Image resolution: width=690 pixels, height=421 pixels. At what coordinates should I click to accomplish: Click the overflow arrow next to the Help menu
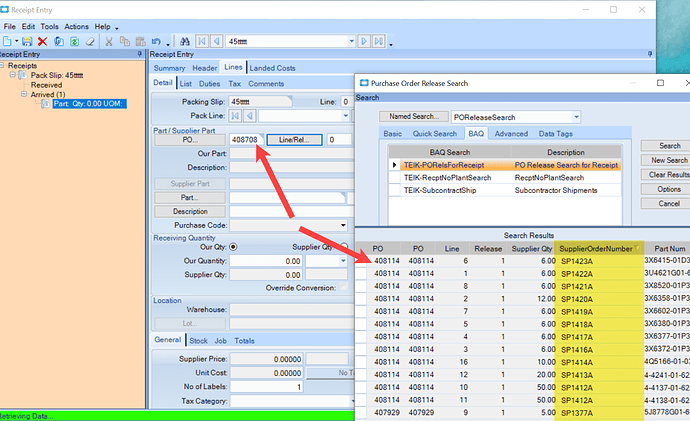(x=117, y=28)
